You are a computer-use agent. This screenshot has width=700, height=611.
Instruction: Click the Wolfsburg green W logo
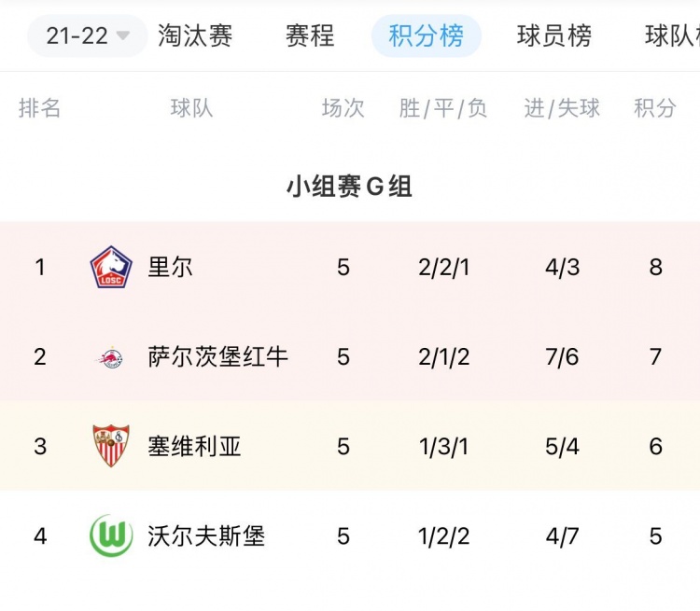pos(111,535)
